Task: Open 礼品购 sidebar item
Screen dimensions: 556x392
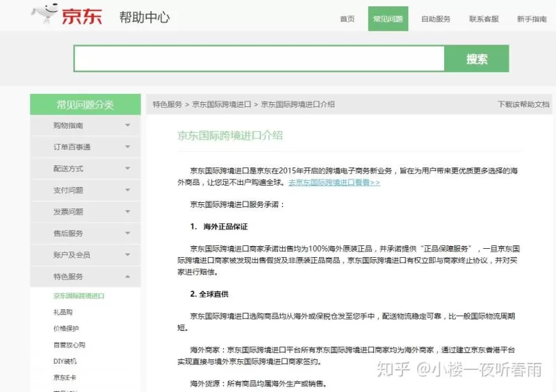Action: click(63, 312)
